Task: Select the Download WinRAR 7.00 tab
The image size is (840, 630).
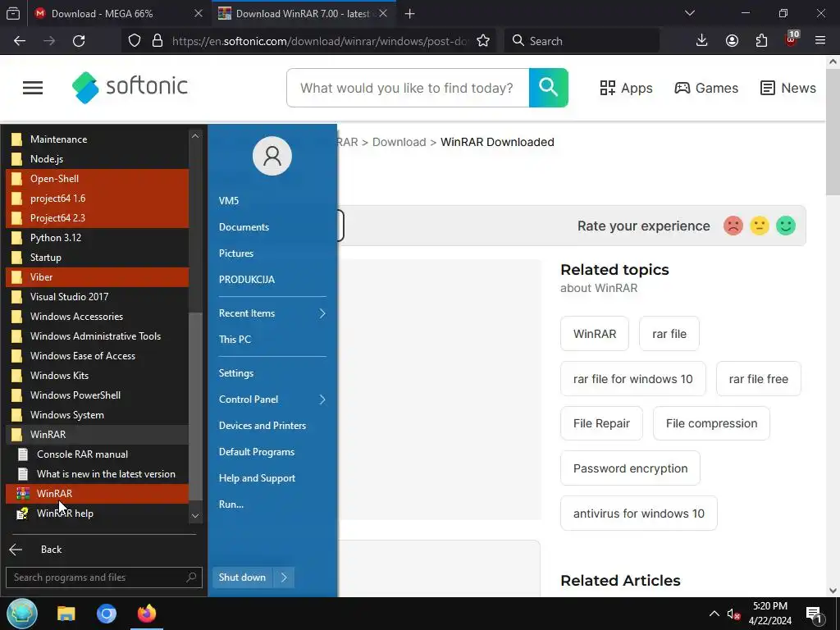Action: (x=304, y=13)
